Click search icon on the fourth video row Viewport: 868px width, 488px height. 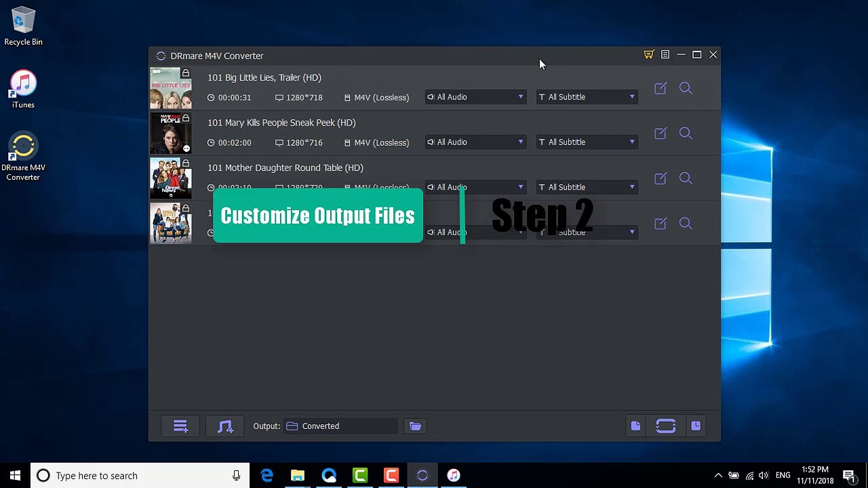click(686, 224)
